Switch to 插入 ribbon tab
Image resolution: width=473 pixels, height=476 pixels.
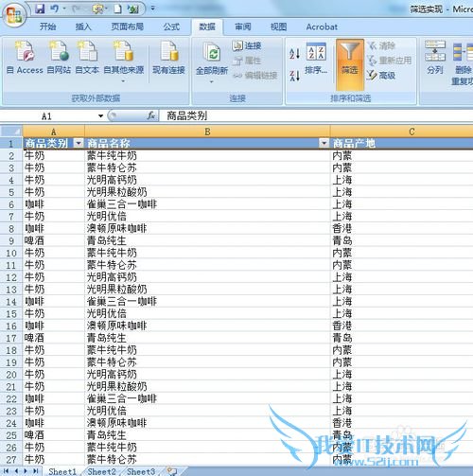point(83,26)
